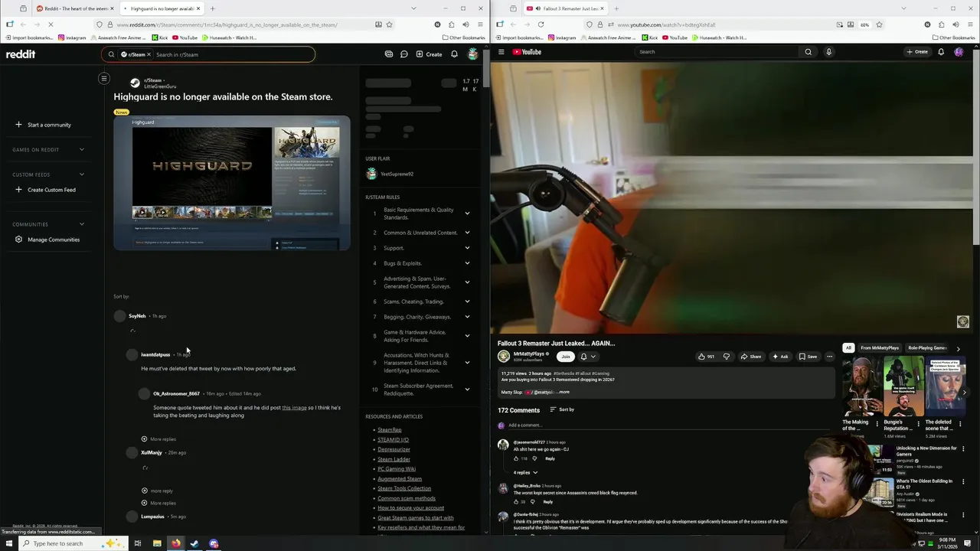Open File Explorer from taskbar
980x551 pixels.
pos(157,543)
